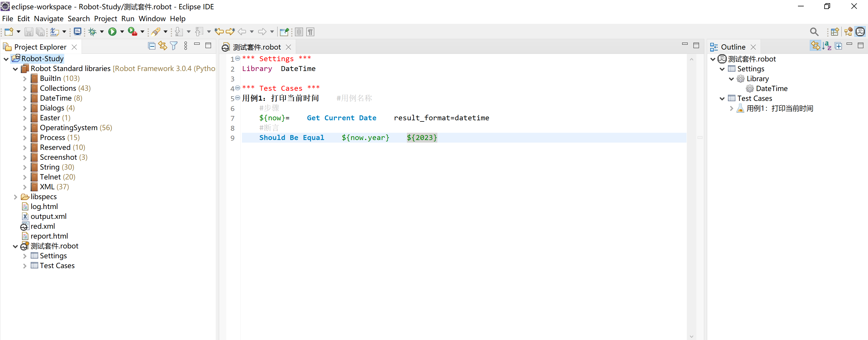Screen dimensions: 868x340
Task: Expand the BuiltIn library node
Action: [x=25, y=79]
